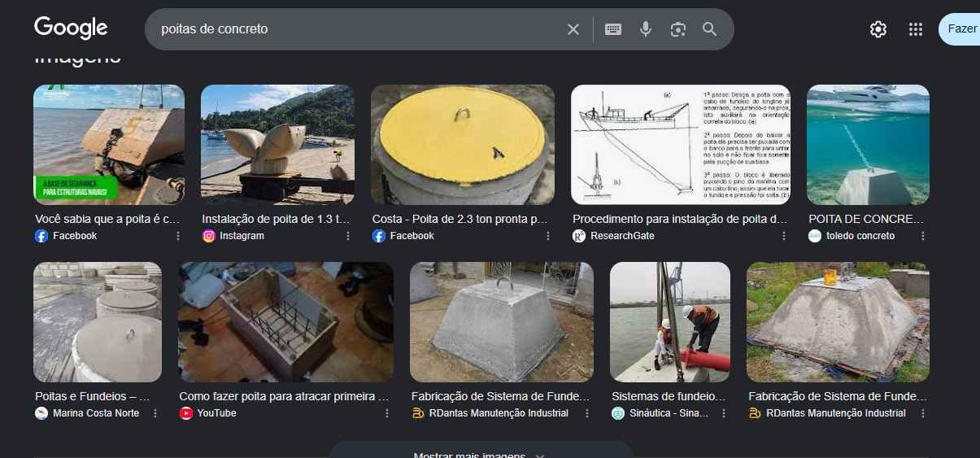Click the 'Instagram' source name

coord(242,236)
